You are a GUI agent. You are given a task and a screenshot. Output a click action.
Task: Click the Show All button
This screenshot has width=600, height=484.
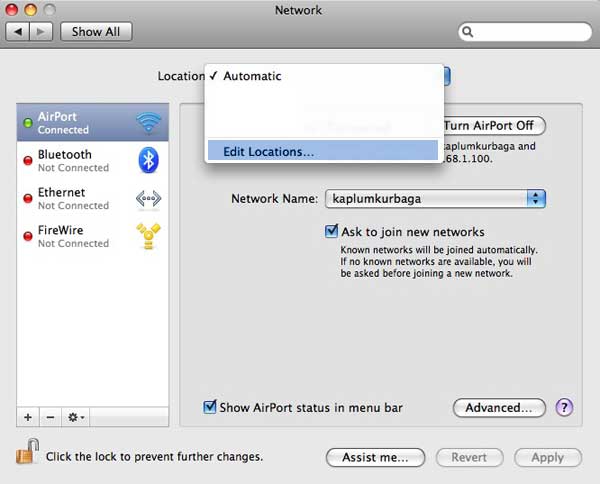click(x=96, y=31)
